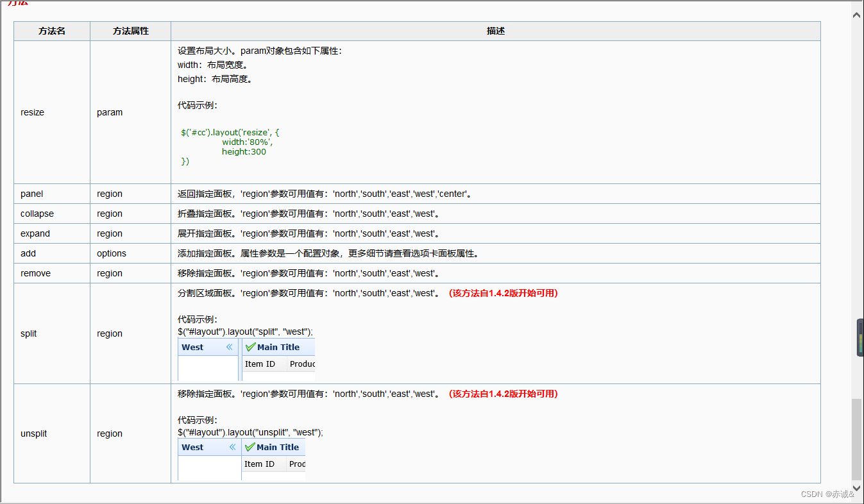The width and height of the screenshot is (864, 504).
Task: Click the add row description text
Action: (330, 253)
